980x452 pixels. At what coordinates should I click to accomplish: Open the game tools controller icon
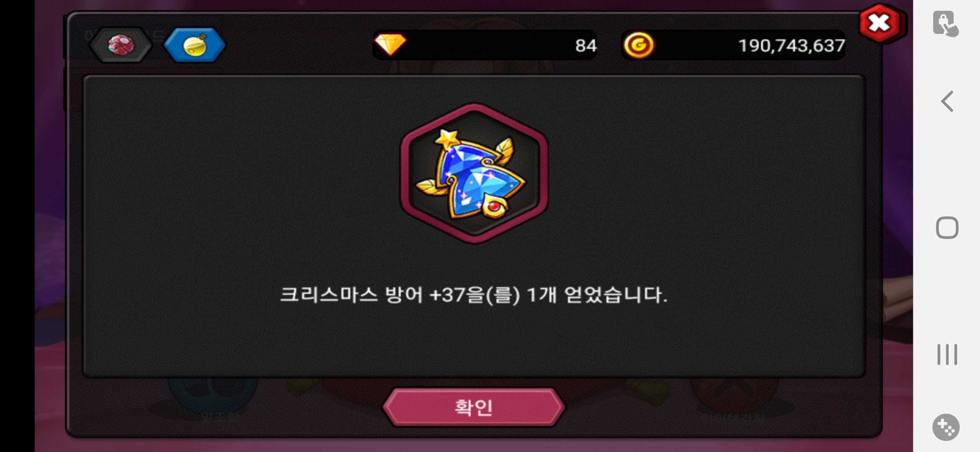coord(946,427)
